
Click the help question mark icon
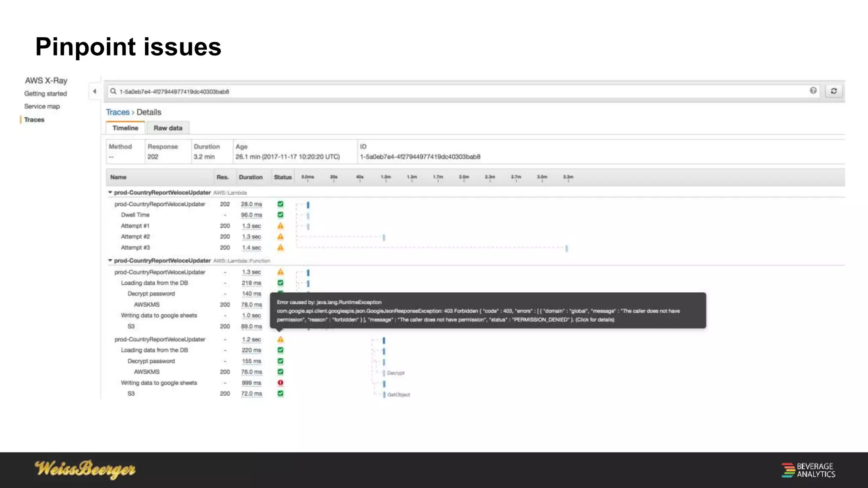click(x=813, y=91)
